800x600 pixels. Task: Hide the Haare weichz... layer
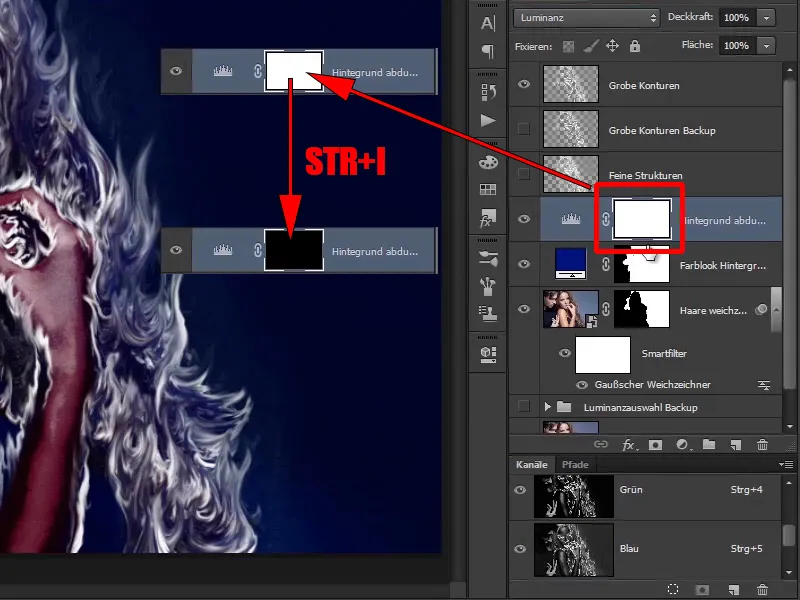(x=524, y=309)
